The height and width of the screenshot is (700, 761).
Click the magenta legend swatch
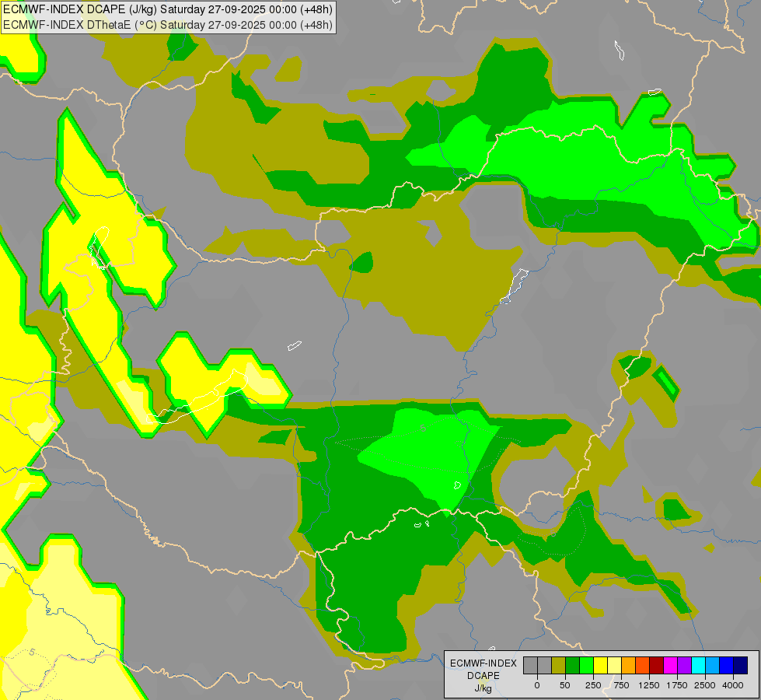[x=670, y=665]
